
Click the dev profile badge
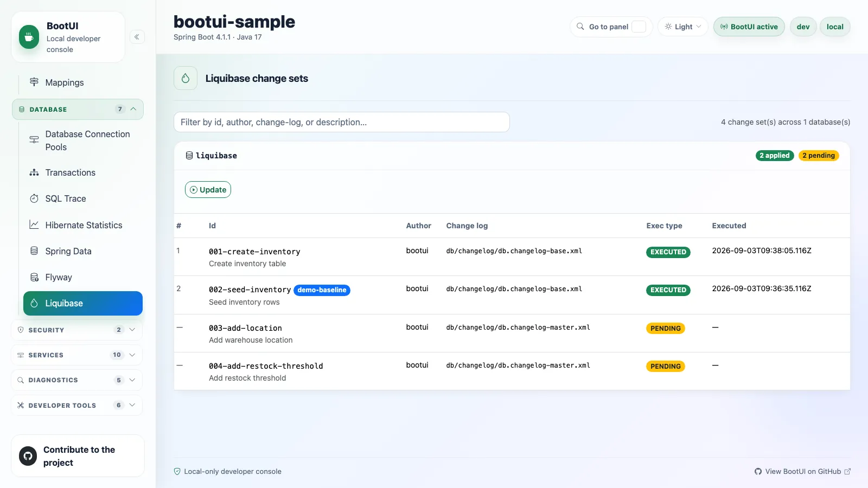coord(803,27)
